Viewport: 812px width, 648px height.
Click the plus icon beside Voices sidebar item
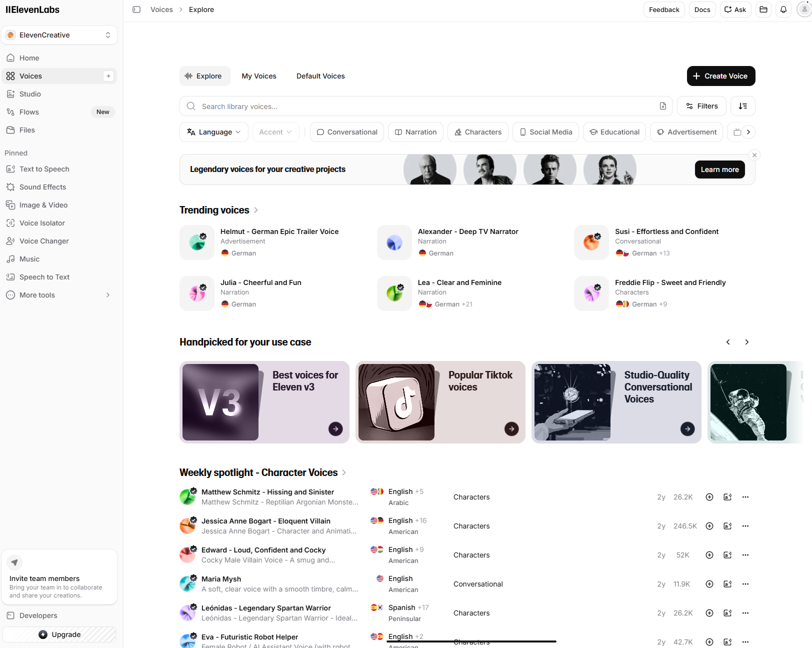(x=108, y=76)
